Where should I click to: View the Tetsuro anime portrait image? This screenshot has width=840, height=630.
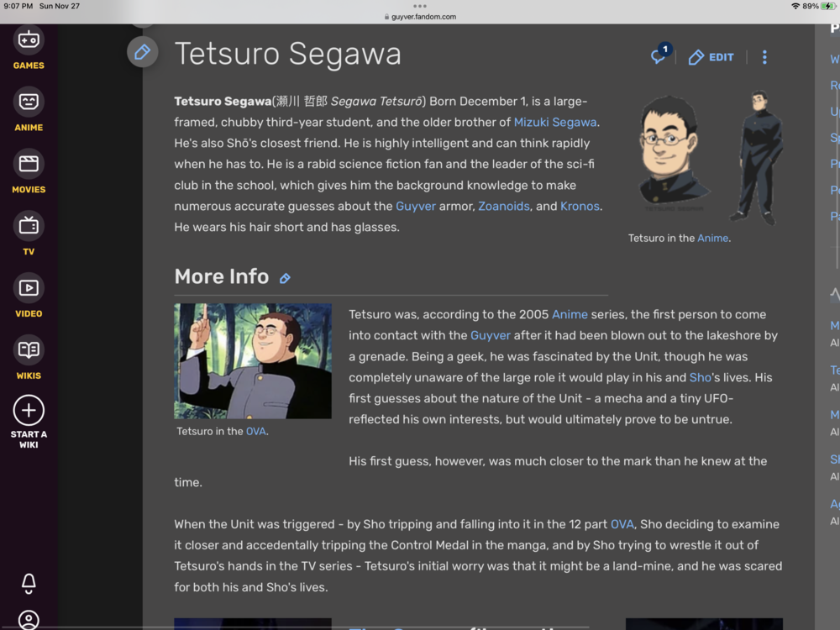click(706, 158)
